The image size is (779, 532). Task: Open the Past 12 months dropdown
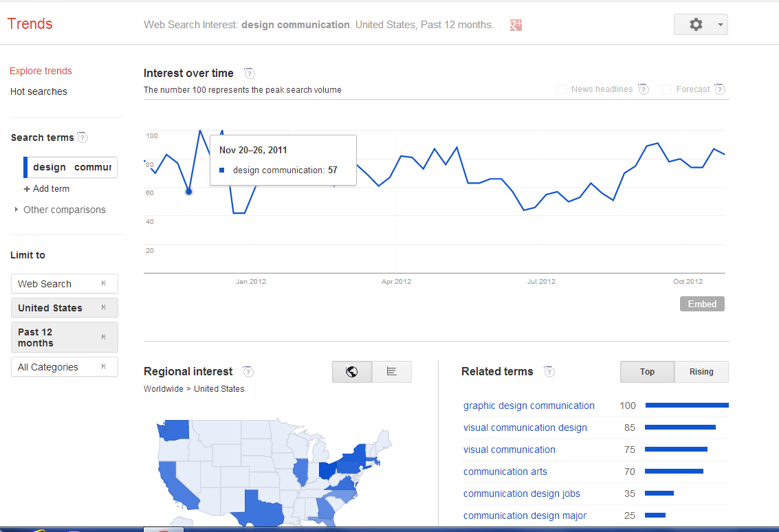point(64,337)
